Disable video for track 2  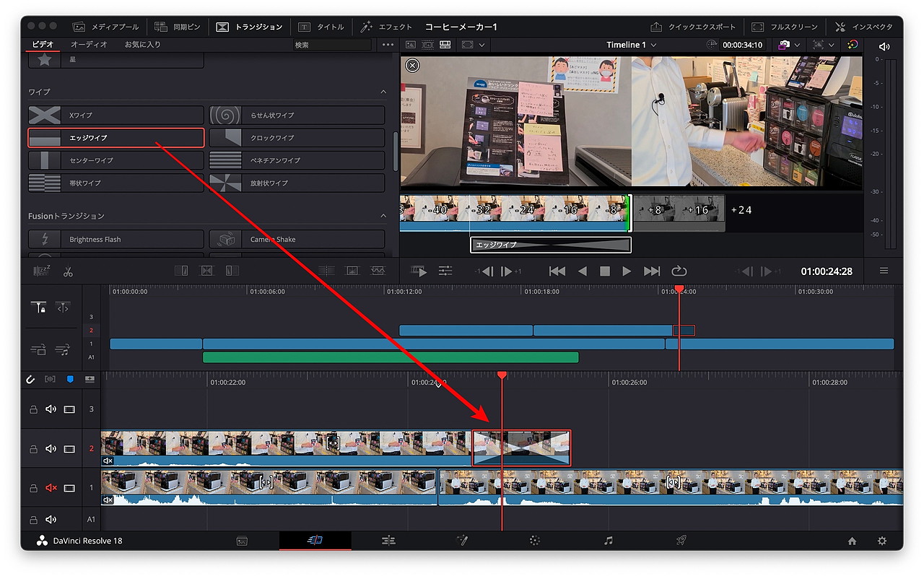(69, 449)
